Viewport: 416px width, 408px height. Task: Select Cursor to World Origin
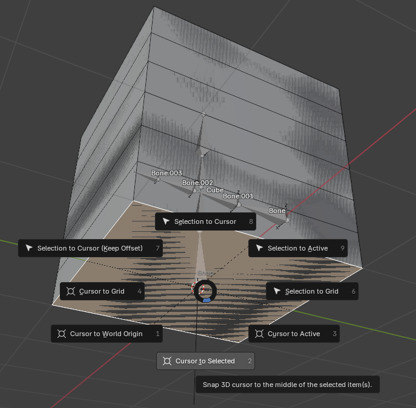(107, 334)
